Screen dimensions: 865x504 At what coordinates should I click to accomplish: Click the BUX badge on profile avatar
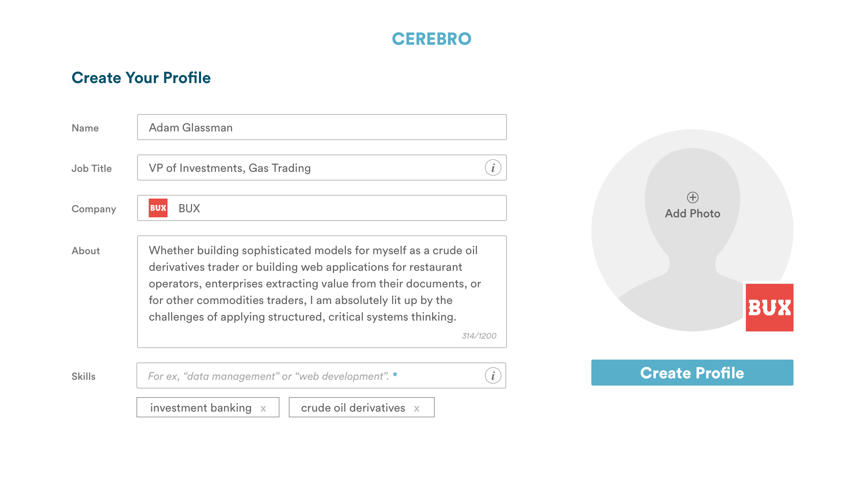click(769, 308)
